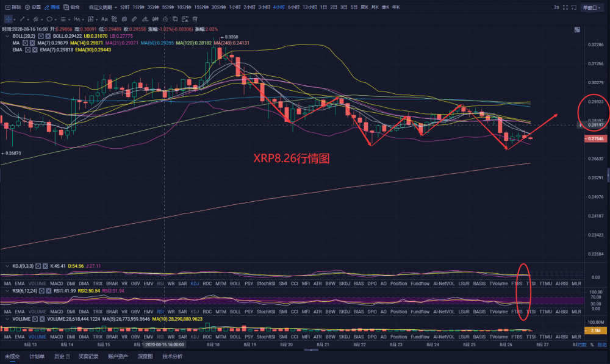Select the crosshair cursor tool
This screenshot has width=610, height=364.
(x=8, y=19)
